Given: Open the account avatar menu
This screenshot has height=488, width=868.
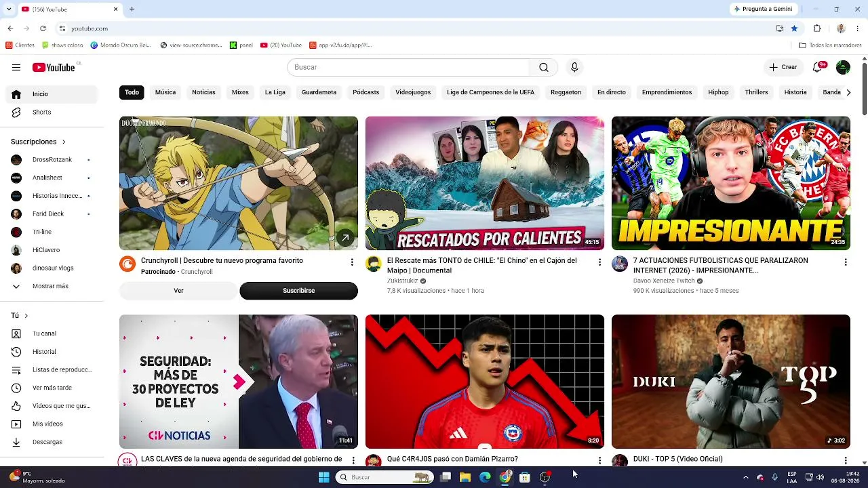Looking at the screenshot, I should (x=843, y=67).
